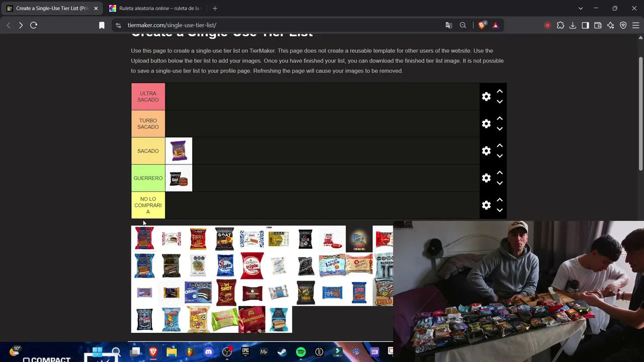Move GUERRERO row up
Screen dimensions: 644x362
pos(500,173)
